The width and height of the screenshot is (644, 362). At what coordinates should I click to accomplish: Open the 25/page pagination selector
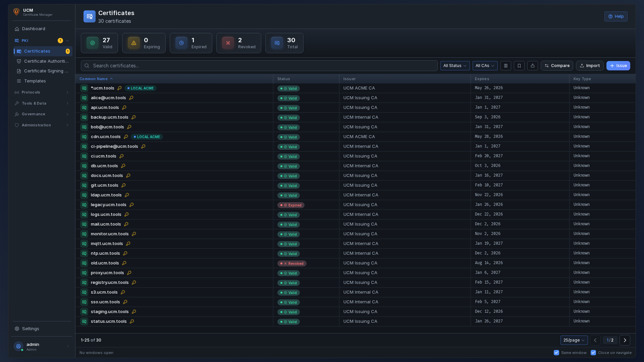[x=574, y=340]
